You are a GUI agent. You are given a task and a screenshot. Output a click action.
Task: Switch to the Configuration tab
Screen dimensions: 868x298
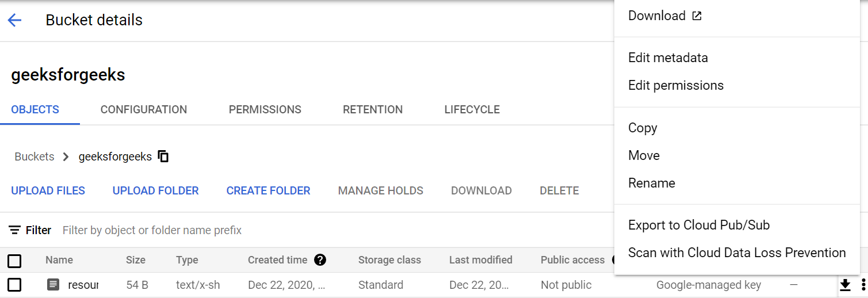[x=143, y=109]
